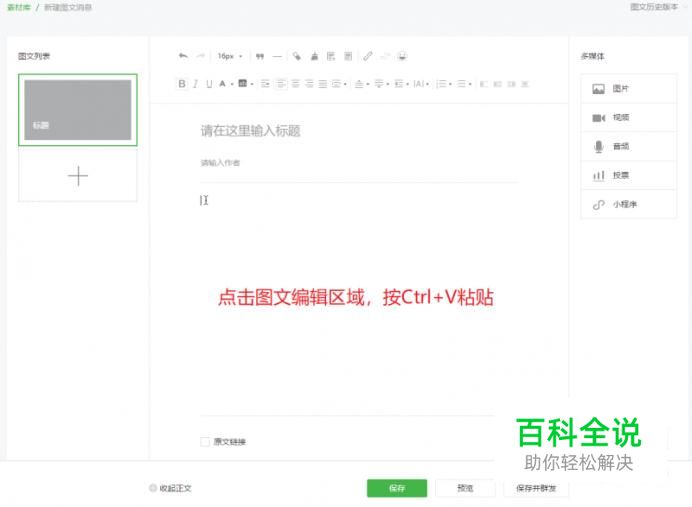Center align the paragraph
Screen dimensions: 692x507
tap(296, 84)
